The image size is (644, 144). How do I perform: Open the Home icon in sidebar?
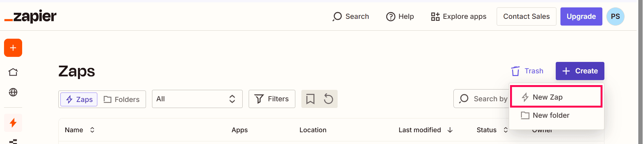(x=13, y=72)
